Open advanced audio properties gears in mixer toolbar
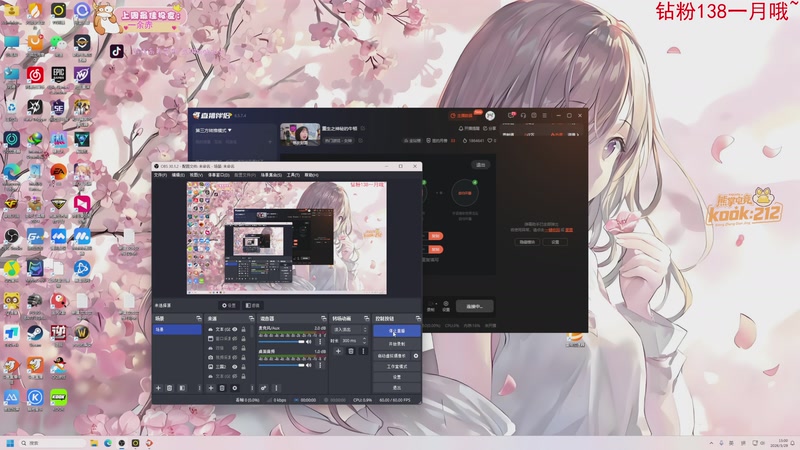 pos(263,388)
